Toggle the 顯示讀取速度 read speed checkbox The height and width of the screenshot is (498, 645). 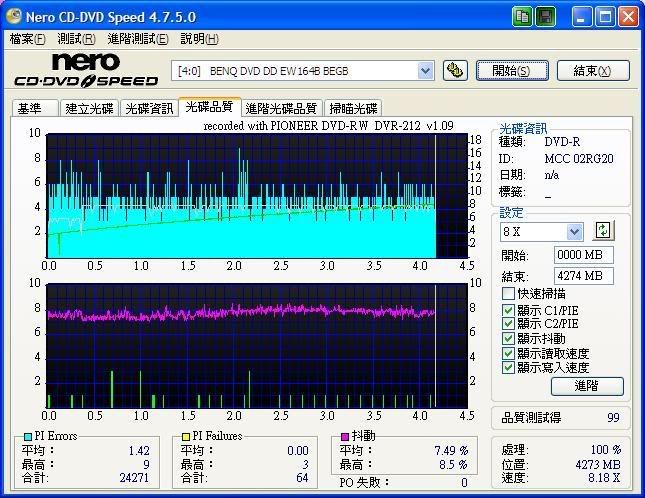[x=508, y=353]
